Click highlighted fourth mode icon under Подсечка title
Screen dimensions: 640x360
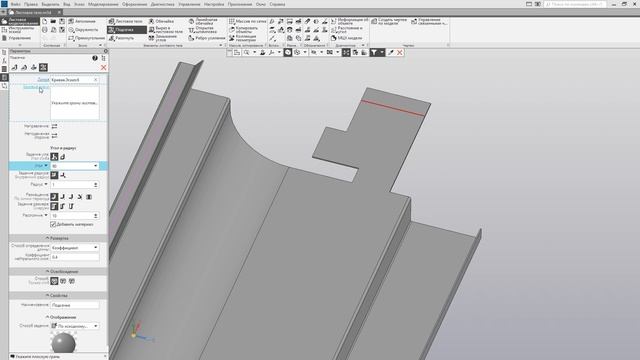pyautogui.click(x=43, y=67)
